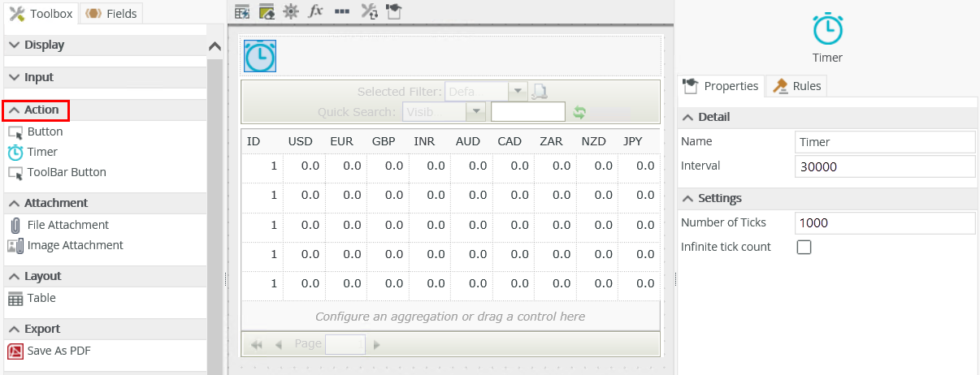Click the three-dots toolbar icon
Screen dimensions: 980x375
point(342,11)
